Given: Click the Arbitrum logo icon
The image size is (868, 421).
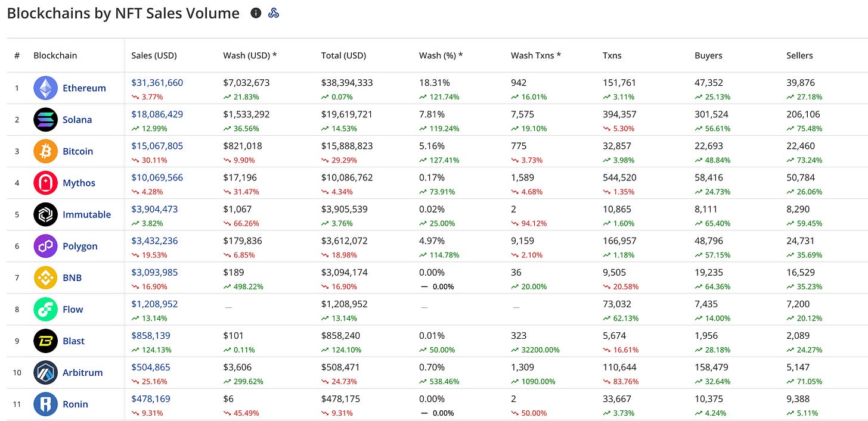Looking at the screenshot, I should [45, 372].
